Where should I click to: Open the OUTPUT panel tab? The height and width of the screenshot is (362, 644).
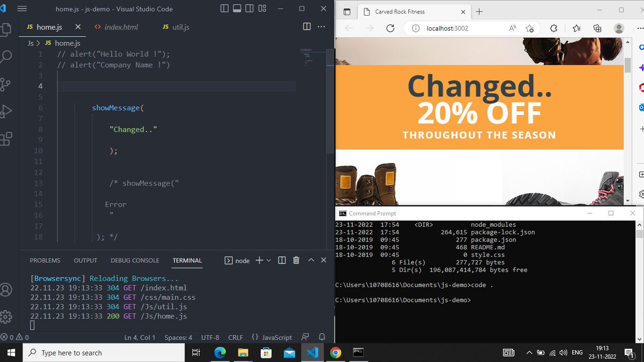(85, 260)
